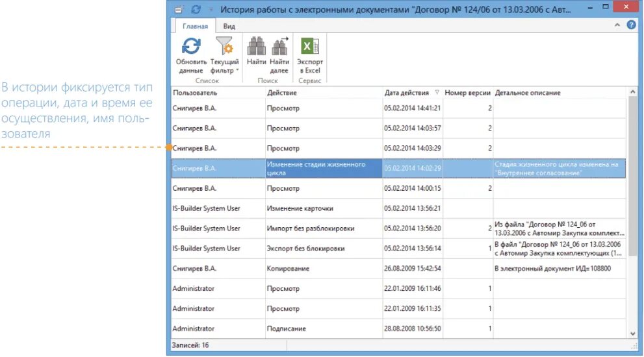
Task: Click 'Из файла Договор № 124_06' description cell
Action: (x=560, y=228)
